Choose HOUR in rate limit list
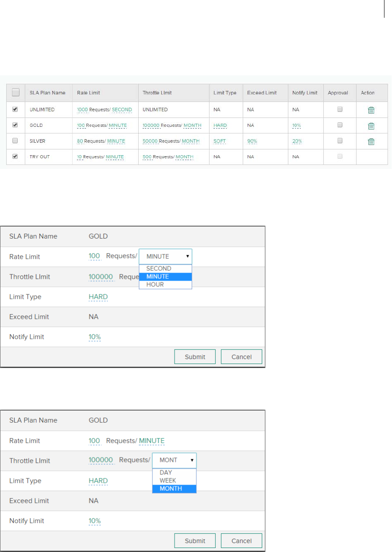 (155, 285)
